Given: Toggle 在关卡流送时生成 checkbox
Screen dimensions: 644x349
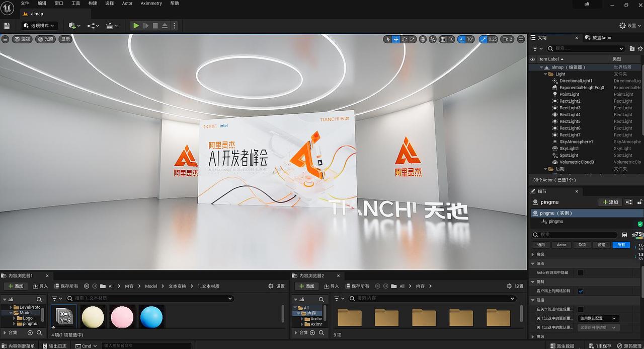Looking at the screenshot, I should pos(581,309).
